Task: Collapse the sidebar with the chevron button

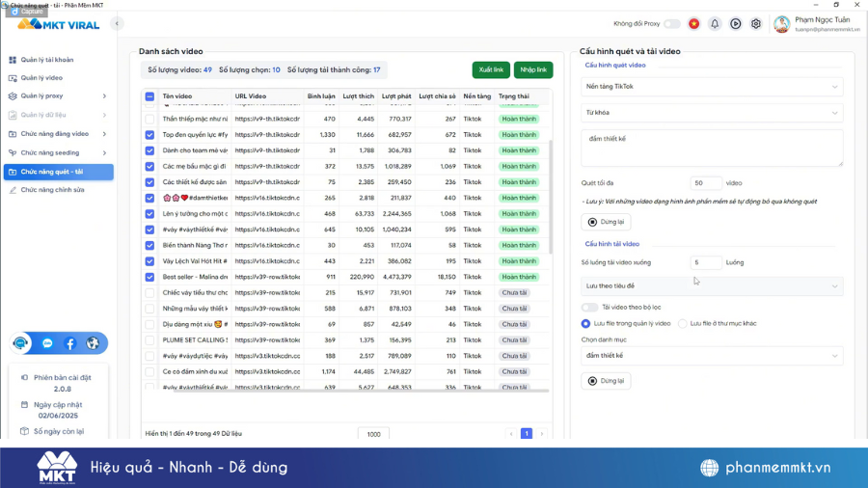Action: (x=117, y=23)
